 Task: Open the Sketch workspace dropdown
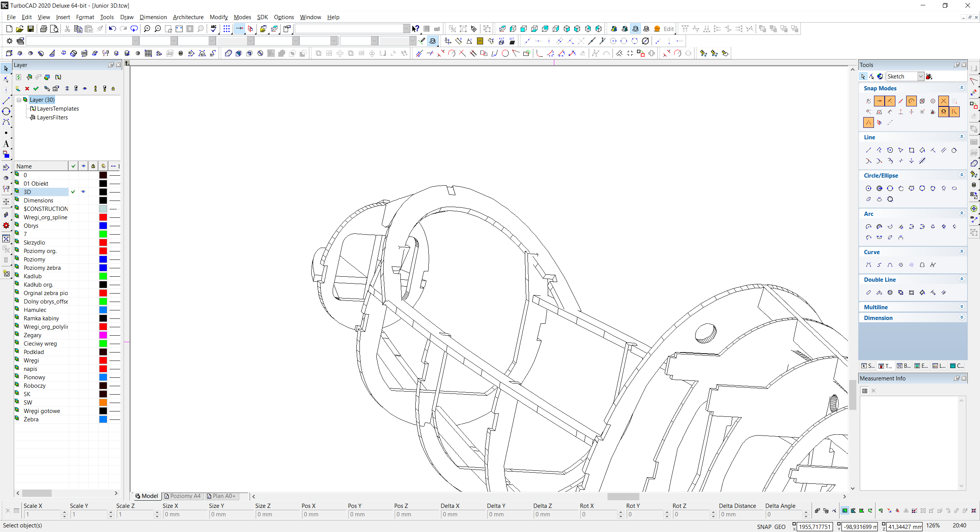[x=921, y=77]
